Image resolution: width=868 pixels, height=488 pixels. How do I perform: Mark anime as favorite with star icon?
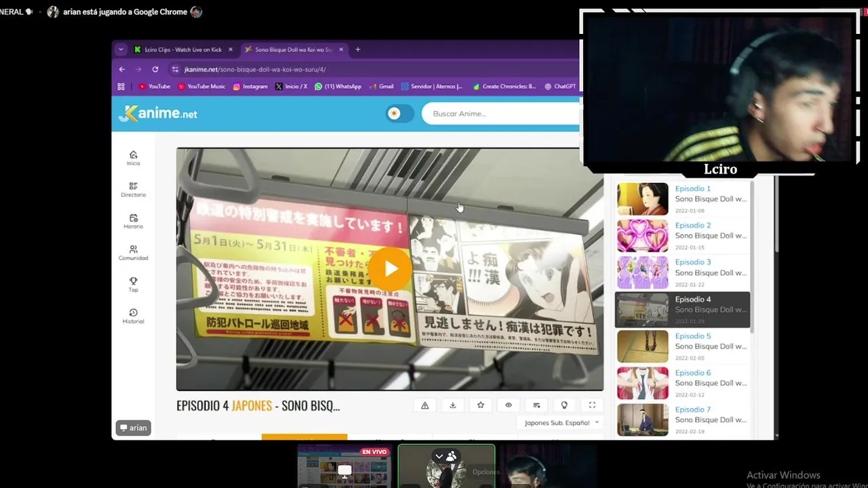tap(481, 405)
